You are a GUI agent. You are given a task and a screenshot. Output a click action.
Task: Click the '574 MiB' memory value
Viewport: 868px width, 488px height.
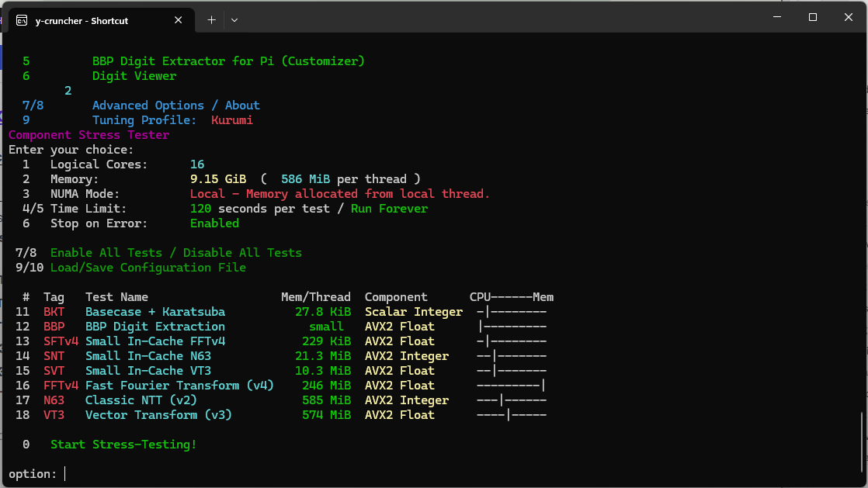326,415
